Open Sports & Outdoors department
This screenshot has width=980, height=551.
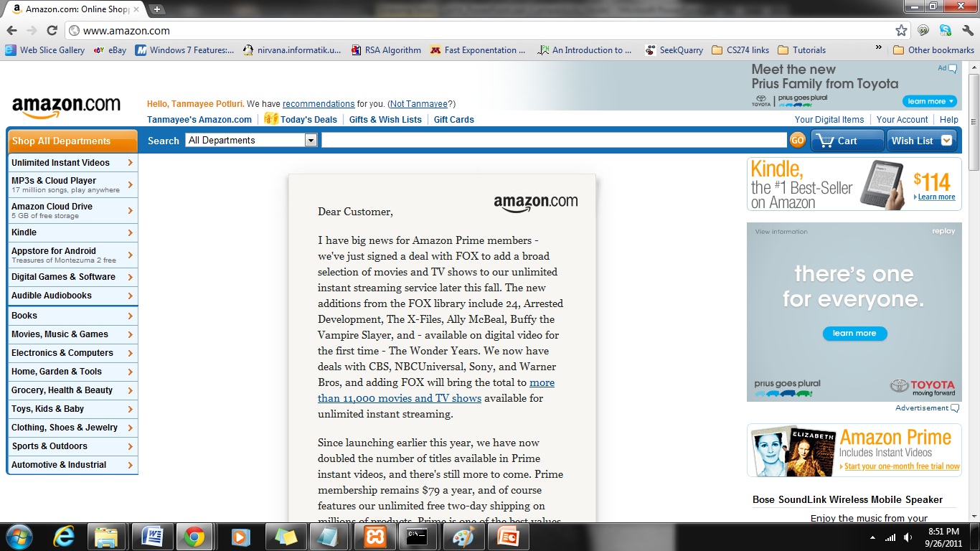pyautogui.click(x=72, y=446)
